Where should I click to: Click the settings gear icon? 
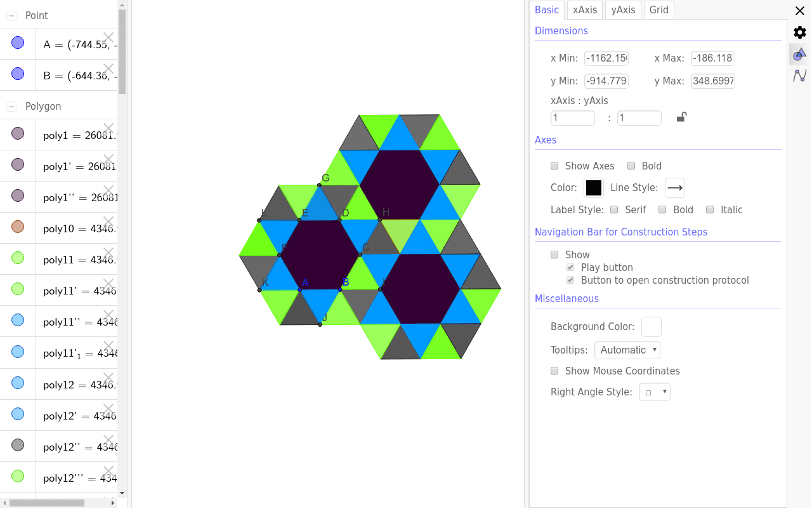[799, 32]
